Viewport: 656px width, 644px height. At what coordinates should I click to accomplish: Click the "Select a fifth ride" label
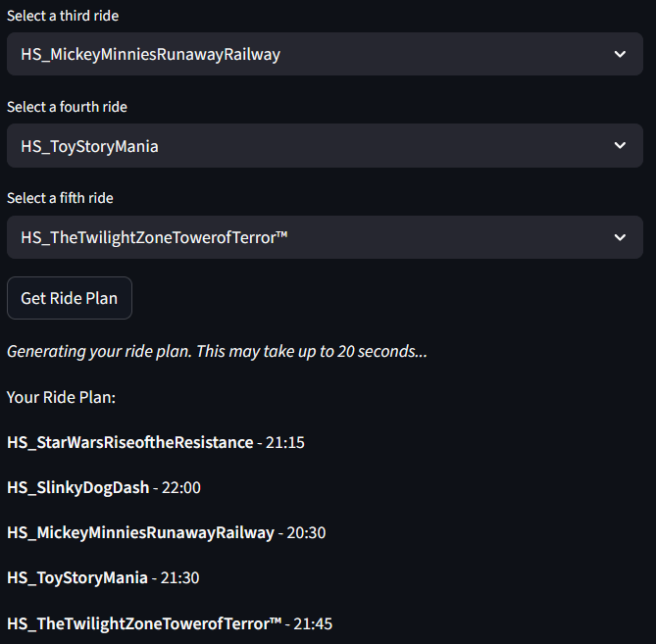pos(60,198)
